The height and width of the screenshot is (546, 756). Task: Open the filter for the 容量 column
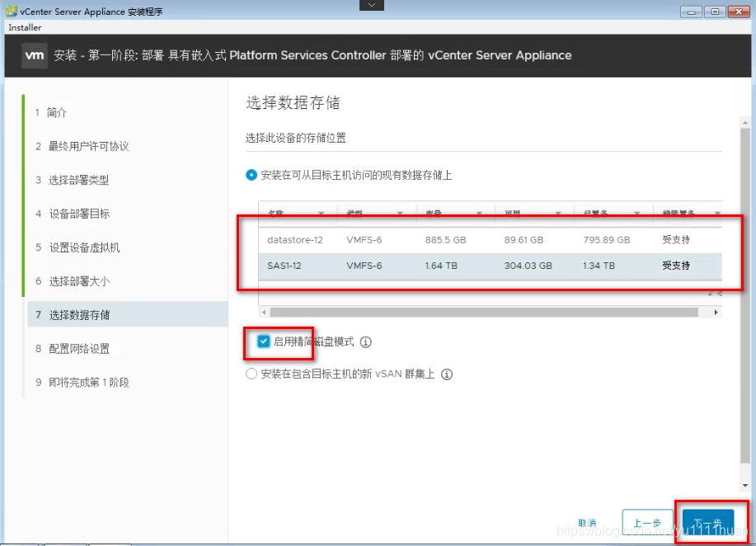479,213
